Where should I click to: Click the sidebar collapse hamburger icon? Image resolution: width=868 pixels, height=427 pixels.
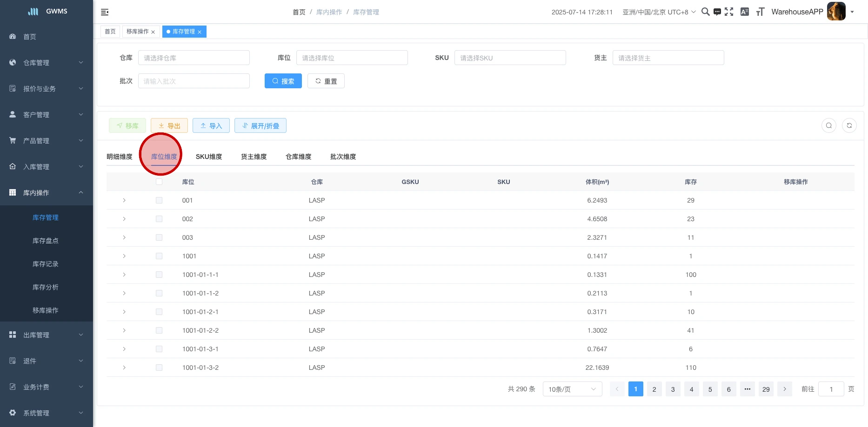(x=105, y=12)
